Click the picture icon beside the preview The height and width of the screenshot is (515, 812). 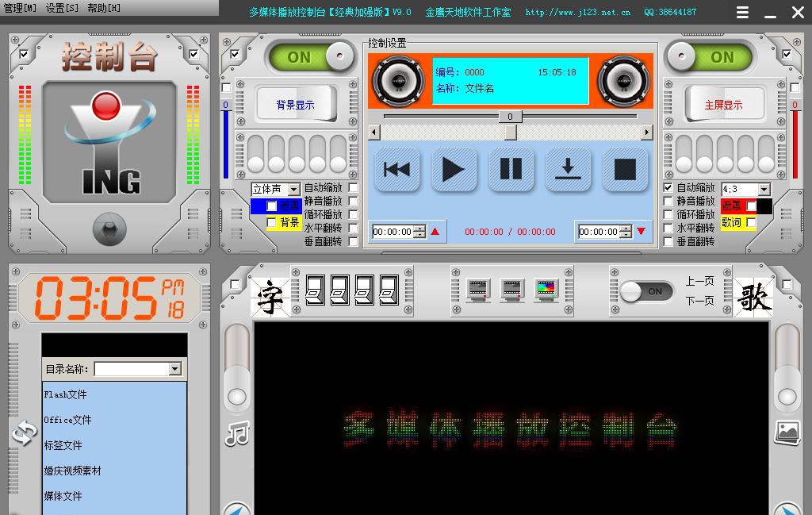(787, 432)
